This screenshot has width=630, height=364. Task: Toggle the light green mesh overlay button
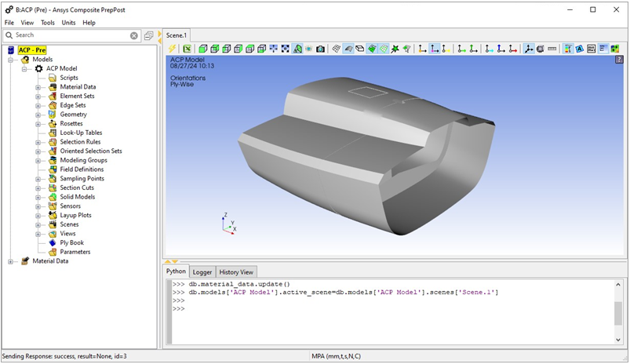(384, 49)
